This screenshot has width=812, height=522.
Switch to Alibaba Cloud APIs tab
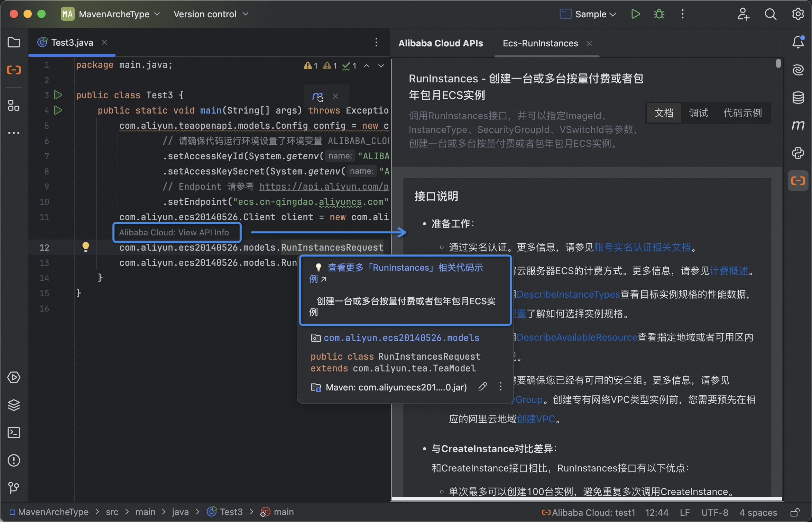coord(441,43)
